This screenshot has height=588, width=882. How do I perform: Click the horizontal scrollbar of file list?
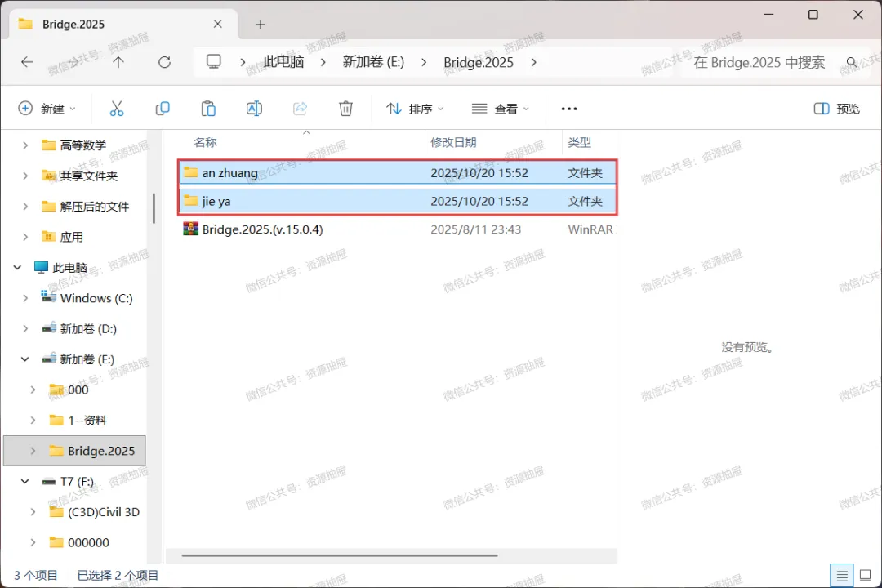(340, 555)
